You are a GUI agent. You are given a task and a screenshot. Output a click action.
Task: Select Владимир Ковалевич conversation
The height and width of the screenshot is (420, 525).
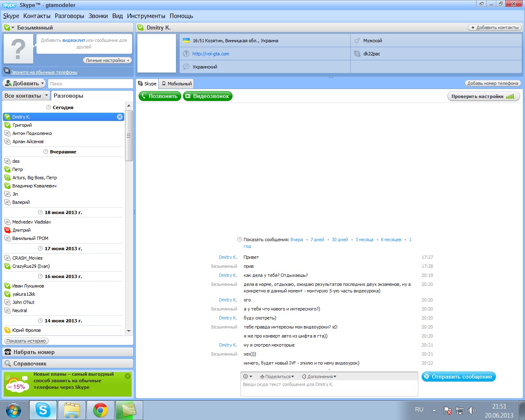64,186
